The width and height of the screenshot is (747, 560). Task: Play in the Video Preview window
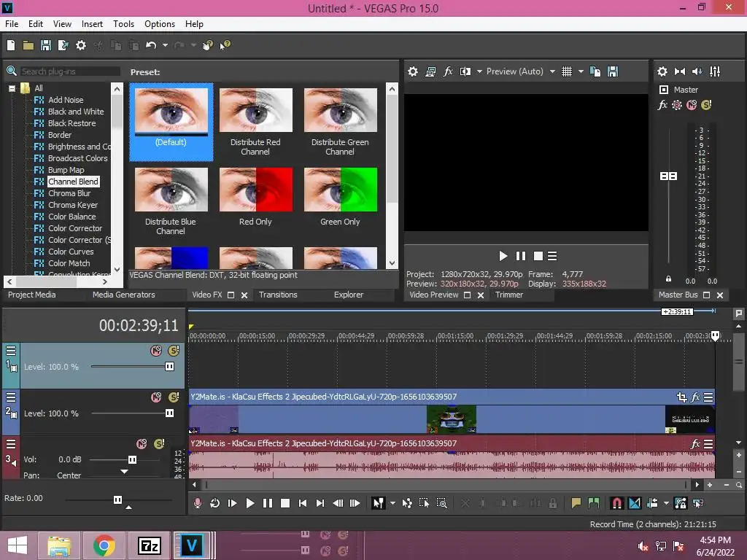503,256
